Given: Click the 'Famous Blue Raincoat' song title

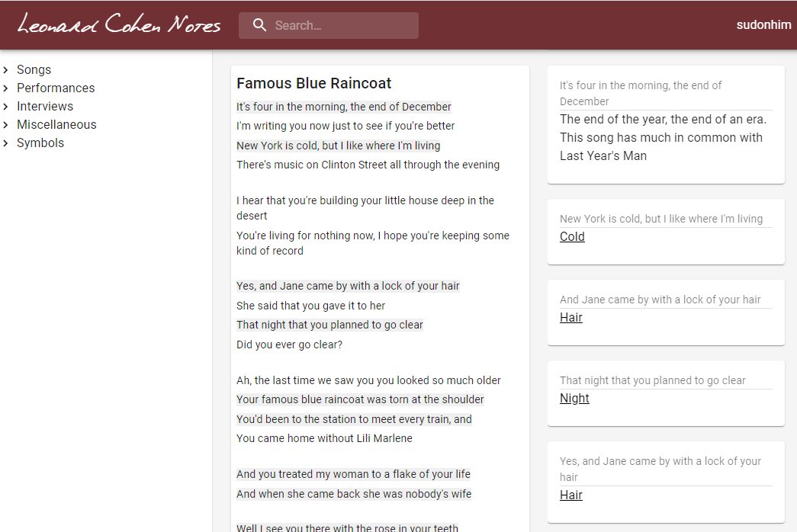Looking at the screenshot, I should click(313, 83).
